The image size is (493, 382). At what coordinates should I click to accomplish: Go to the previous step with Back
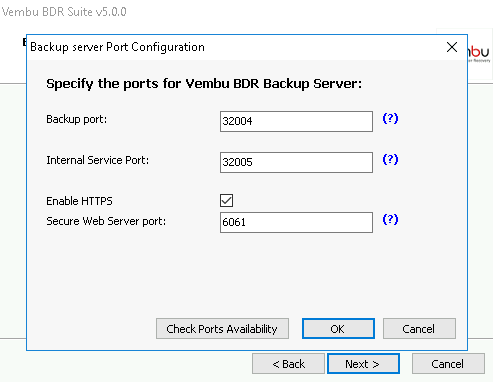pos(288,364)
